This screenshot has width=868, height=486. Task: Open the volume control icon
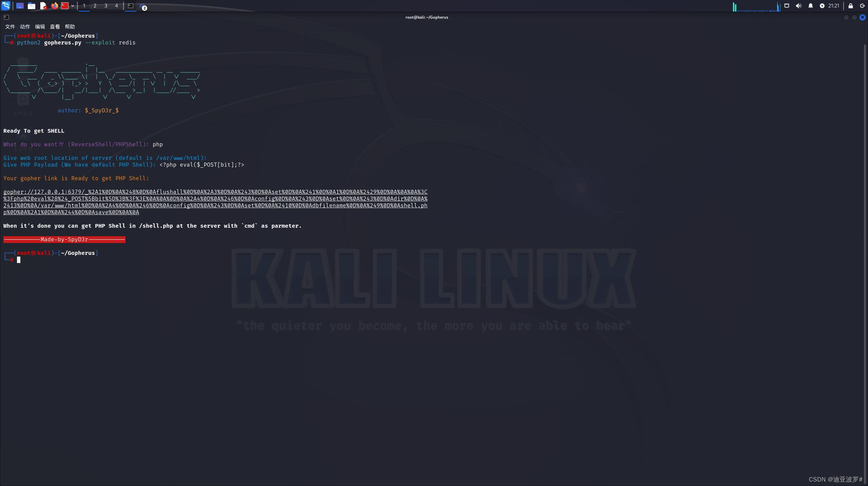(x=798, y=6)
